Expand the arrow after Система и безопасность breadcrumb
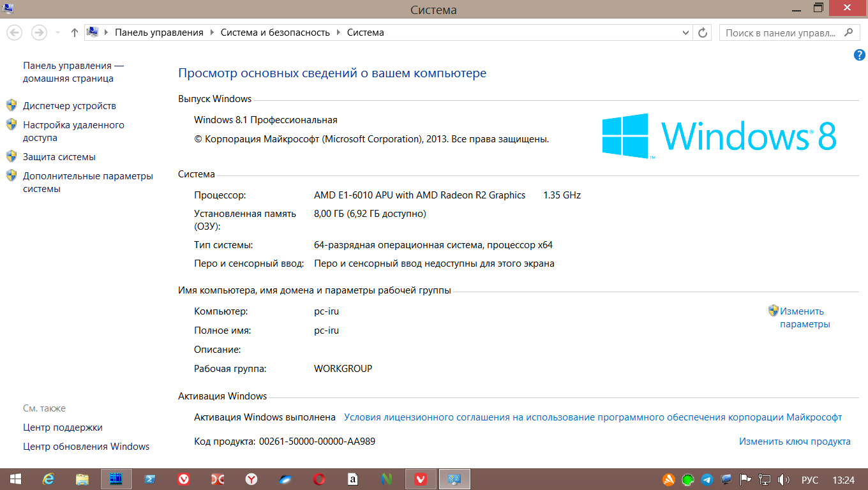 click(338, 33)
